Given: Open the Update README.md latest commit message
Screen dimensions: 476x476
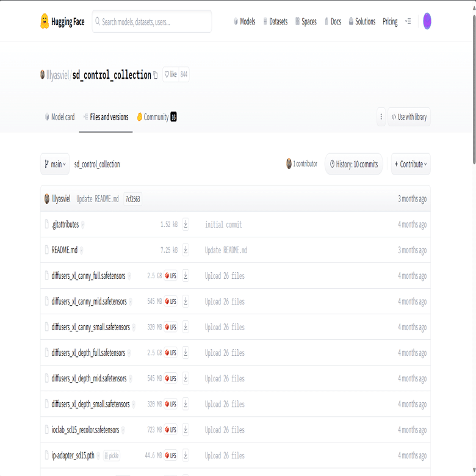Looking at the screenshot, I should click(98, 199).
